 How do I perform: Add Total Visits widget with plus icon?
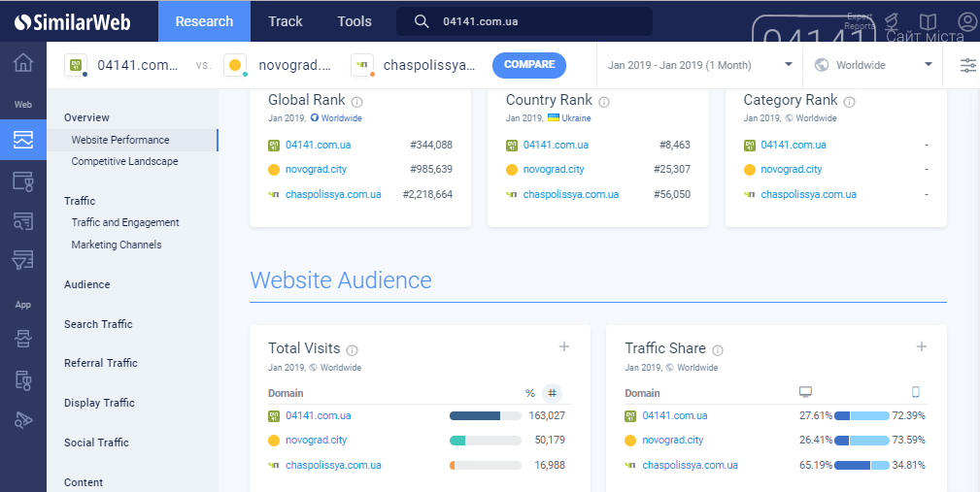563,346
